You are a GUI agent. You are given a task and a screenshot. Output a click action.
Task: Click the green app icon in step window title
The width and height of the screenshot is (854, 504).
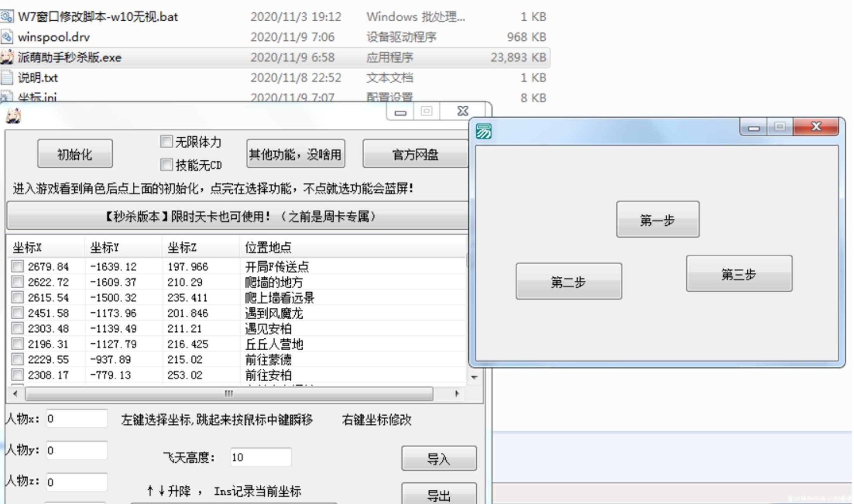484,131
